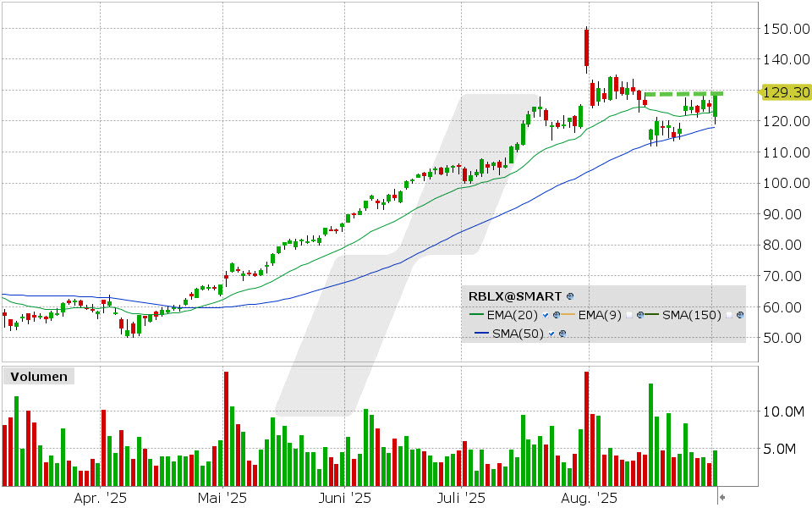Click the Juni '25 axis label
This screenshot has height=508, width=812.
pos(345,499)
